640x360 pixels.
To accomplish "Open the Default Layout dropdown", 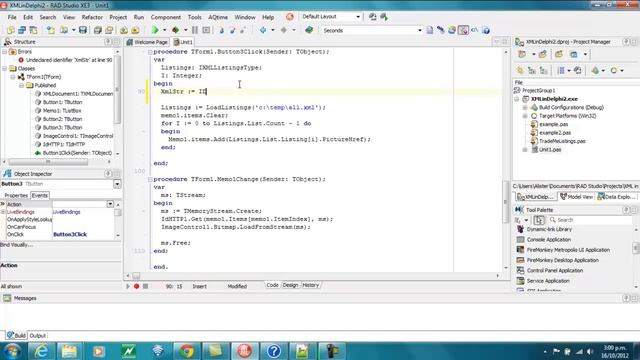I will [358, 17].
